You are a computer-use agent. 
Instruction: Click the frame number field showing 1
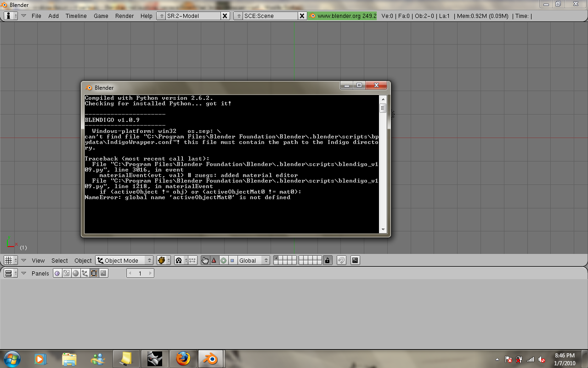(x=140, y=273)
